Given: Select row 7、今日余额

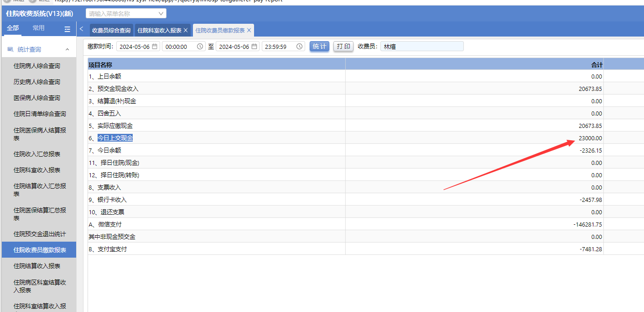Looking at the screenshot, I should coord(366,150).
